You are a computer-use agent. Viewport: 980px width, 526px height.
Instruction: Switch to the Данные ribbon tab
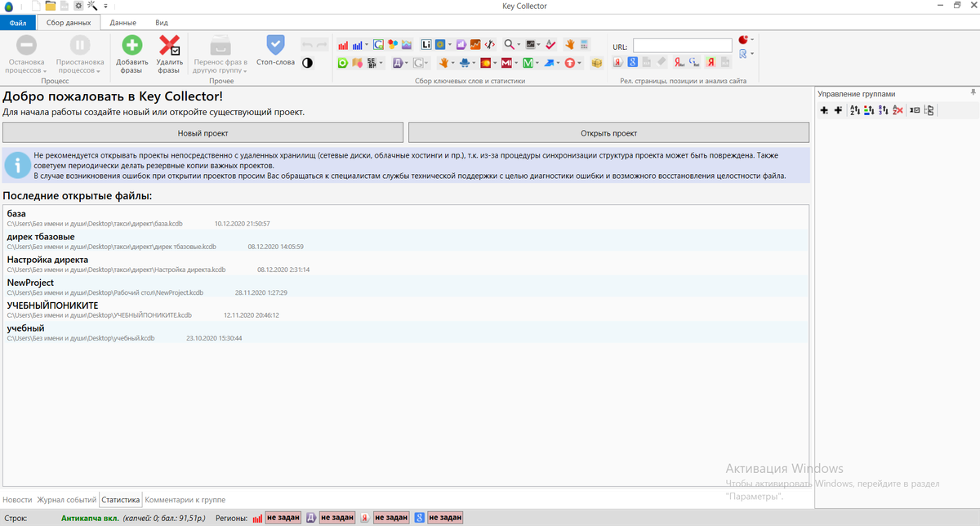(122, 23)
